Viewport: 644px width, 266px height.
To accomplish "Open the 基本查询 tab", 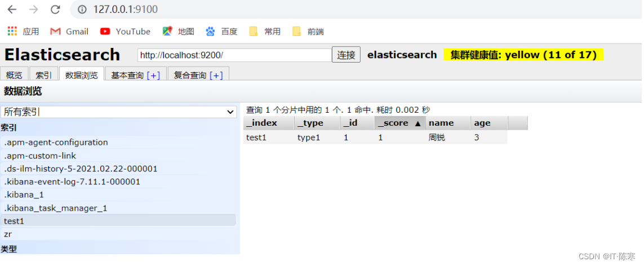I will [x=127, y=76].
